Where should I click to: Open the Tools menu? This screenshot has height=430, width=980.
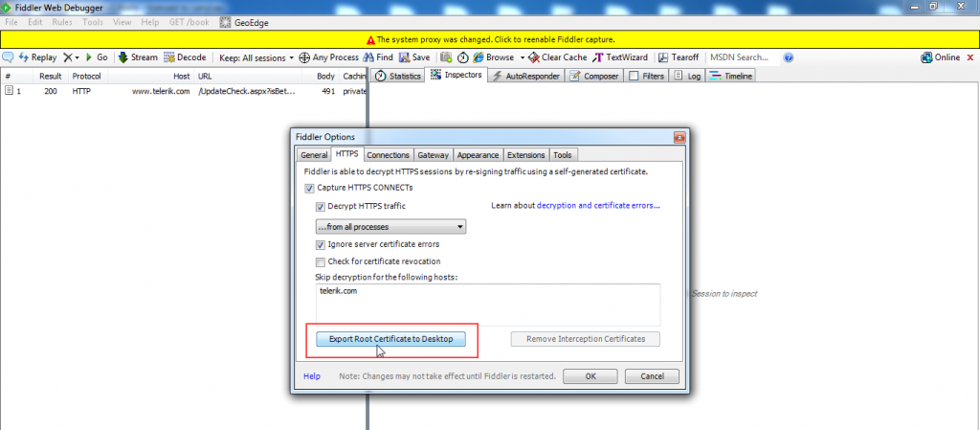tap(93, 22)
